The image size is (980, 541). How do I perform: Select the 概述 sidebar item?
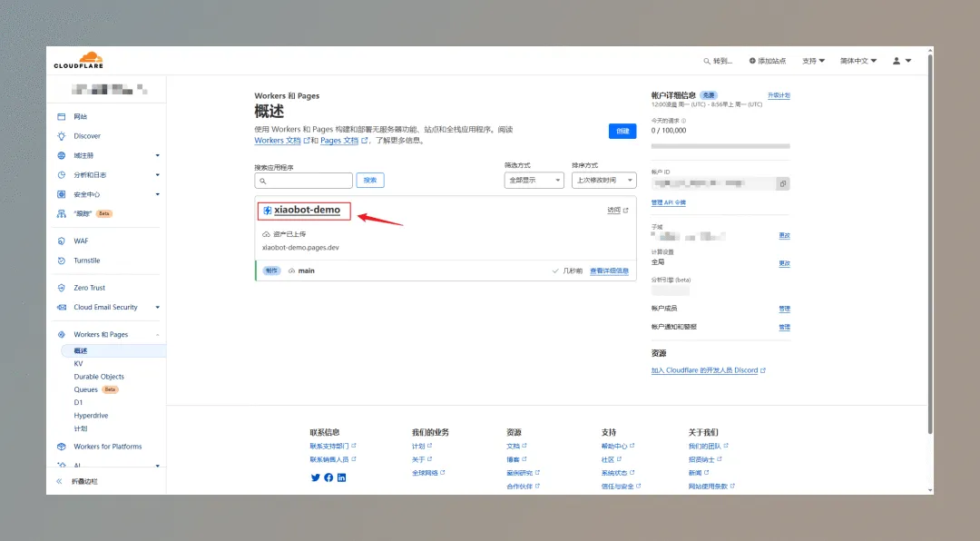pos(113,351)
